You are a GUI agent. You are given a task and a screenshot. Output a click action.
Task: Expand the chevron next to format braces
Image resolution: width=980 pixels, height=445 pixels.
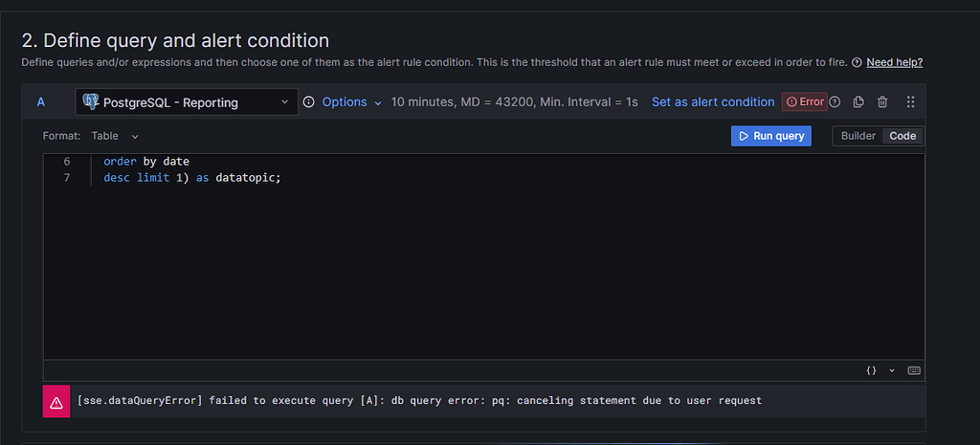tap(892, 370)
